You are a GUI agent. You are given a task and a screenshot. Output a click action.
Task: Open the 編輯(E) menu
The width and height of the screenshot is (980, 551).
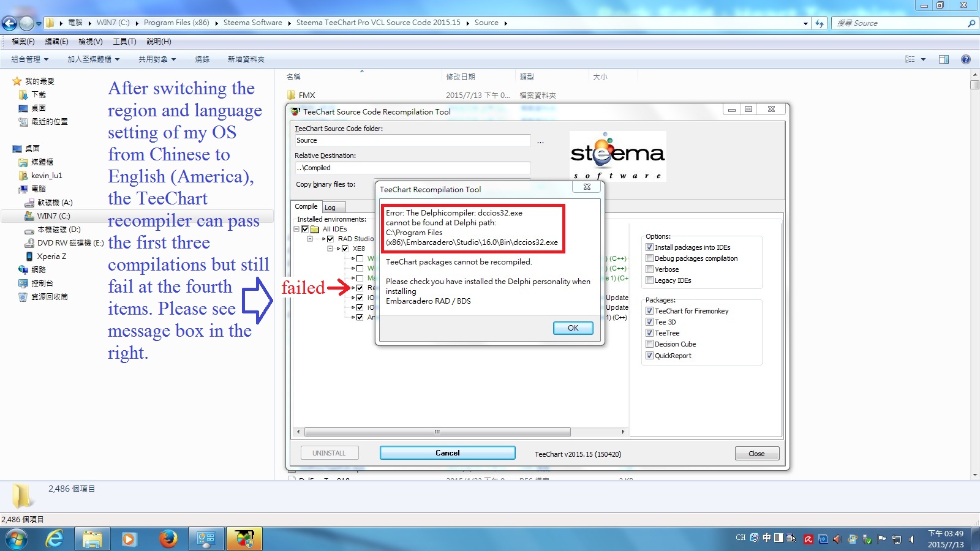click(56, 42)
